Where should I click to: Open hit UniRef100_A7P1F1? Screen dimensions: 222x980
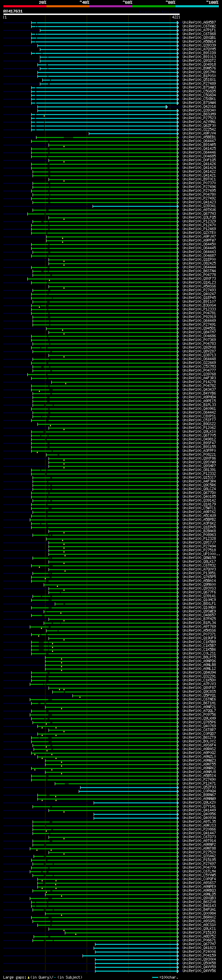(199, 30)
